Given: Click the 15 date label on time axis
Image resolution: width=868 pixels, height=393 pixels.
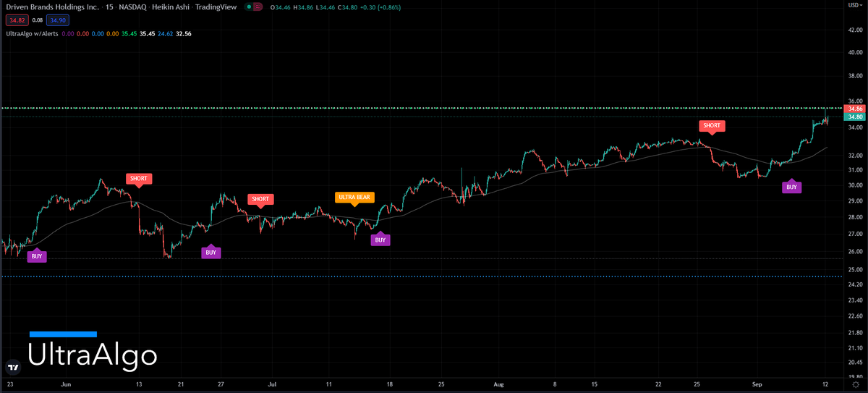Looking at the screenshot, I should [595, 384].
